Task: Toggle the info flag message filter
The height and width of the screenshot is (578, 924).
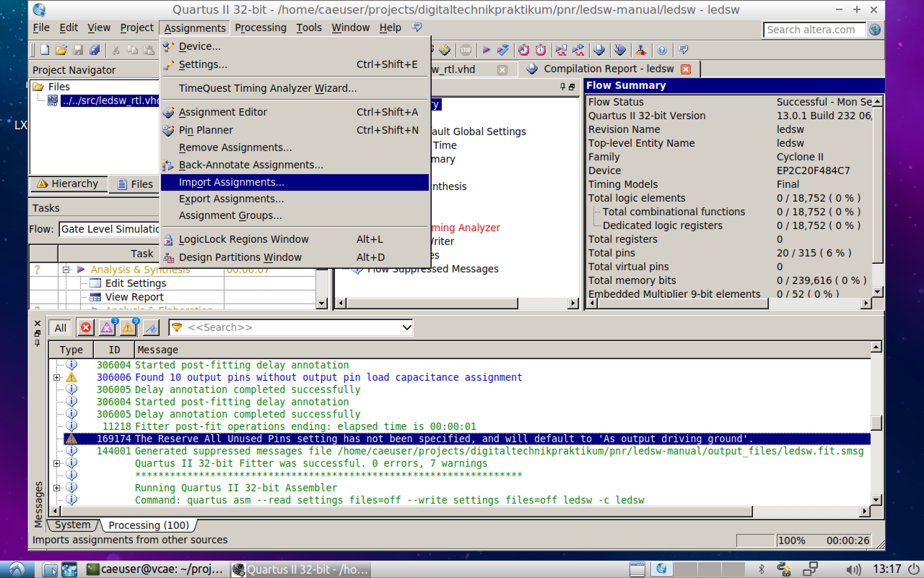Action: [151, 328]
